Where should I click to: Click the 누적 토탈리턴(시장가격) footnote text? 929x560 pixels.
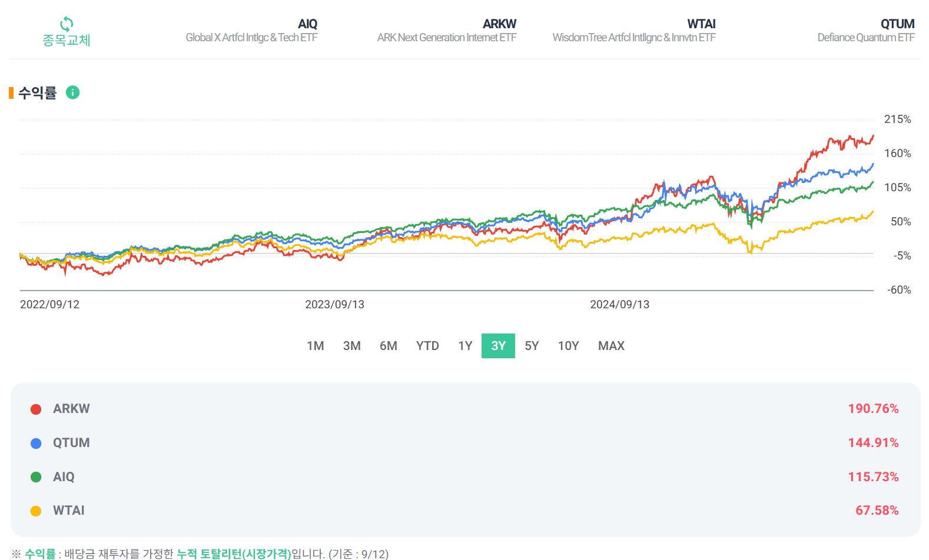(x=234, y=554)
